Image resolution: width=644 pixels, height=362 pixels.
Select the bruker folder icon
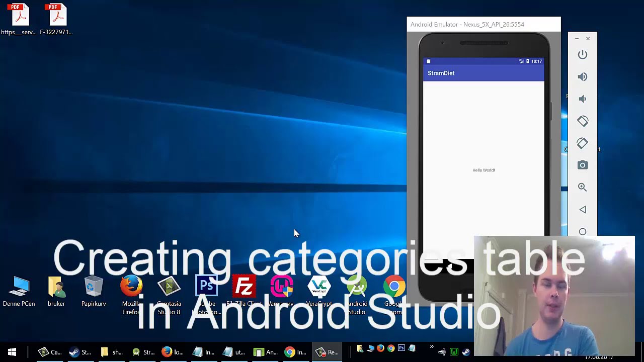click(56, 292)
